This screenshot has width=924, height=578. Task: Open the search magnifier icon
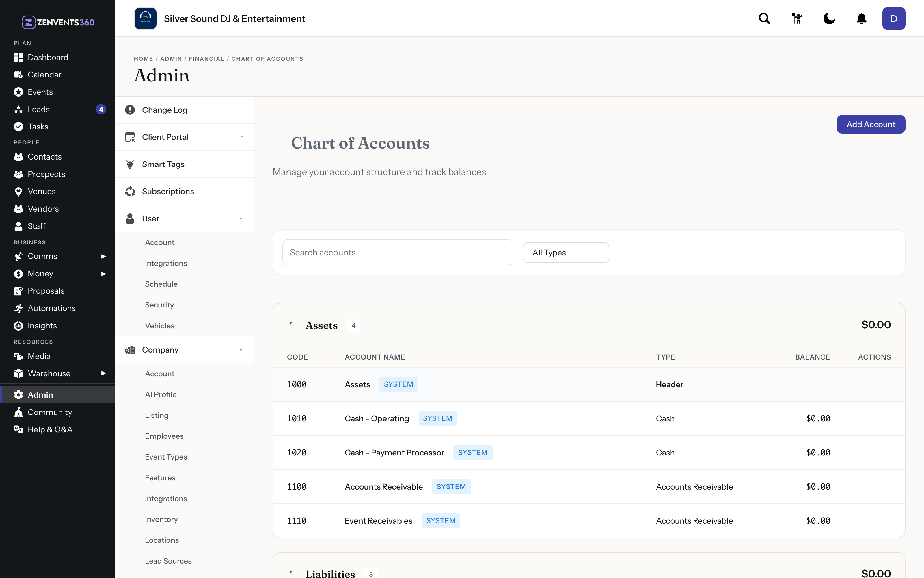click(x=764, y=18)
